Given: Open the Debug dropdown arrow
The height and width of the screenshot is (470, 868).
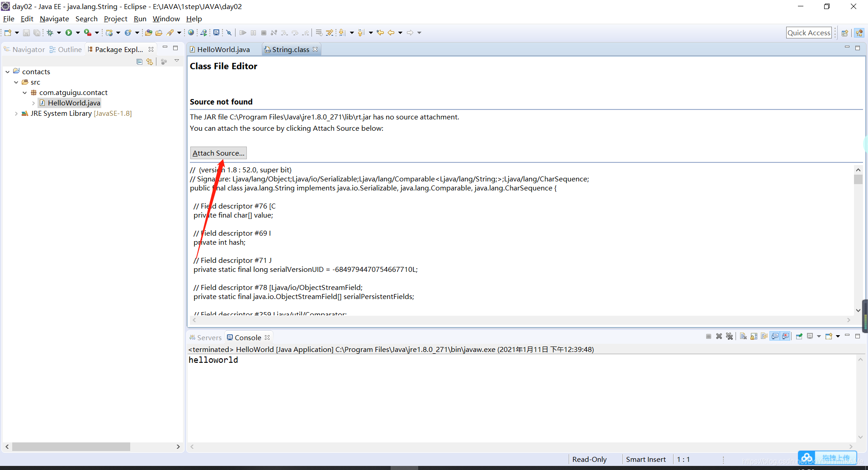Looking at the screenshot, I should pyautogui.click(x=59, y=33).
